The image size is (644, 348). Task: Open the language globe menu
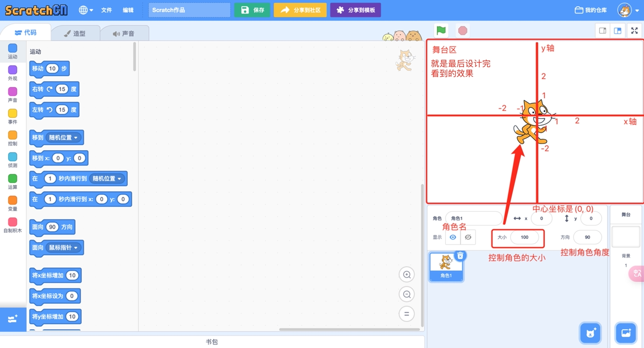(86, 10)
